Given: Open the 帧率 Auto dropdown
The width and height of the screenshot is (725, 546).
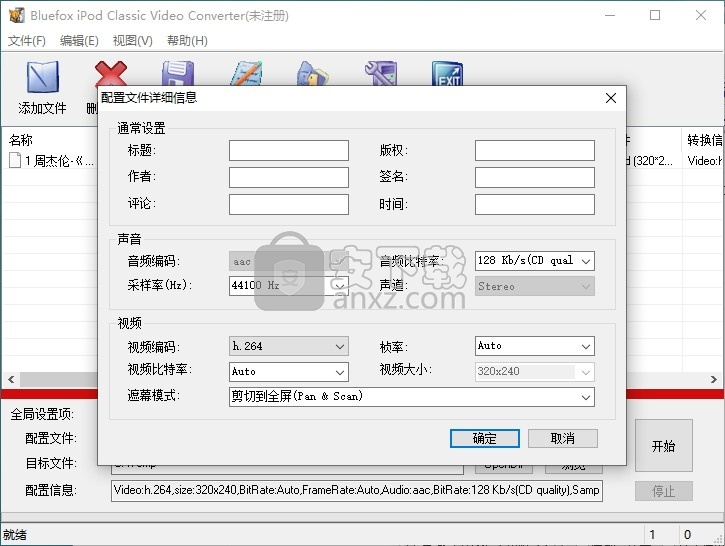Looking at the screenshot, I should pos(535,346).
